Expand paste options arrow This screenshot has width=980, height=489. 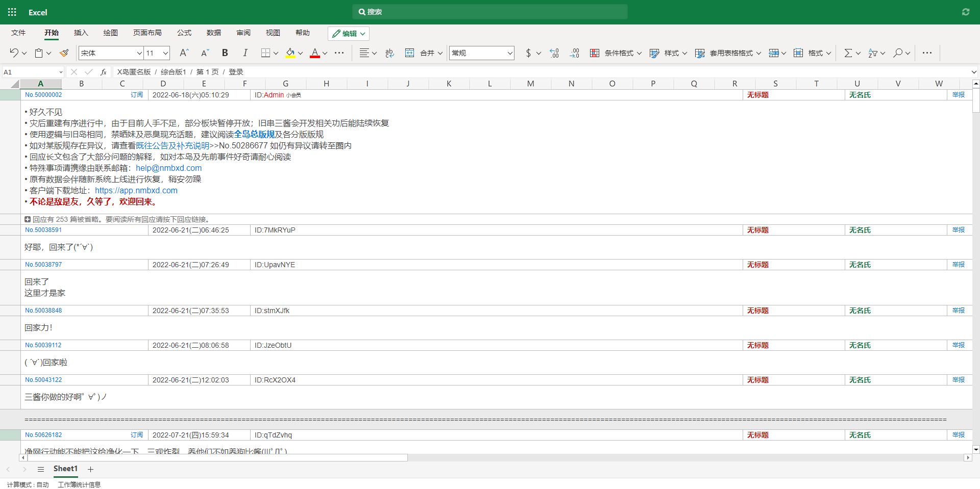48,53
